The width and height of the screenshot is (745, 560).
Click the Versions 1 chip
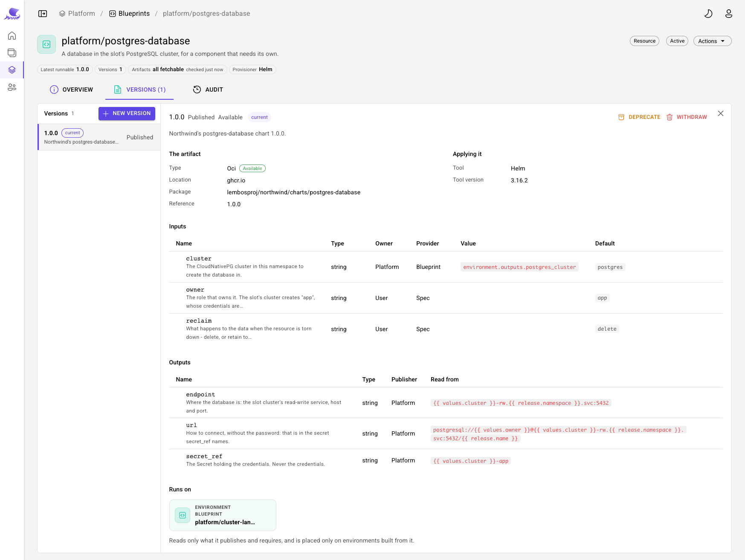coord(110,69)
